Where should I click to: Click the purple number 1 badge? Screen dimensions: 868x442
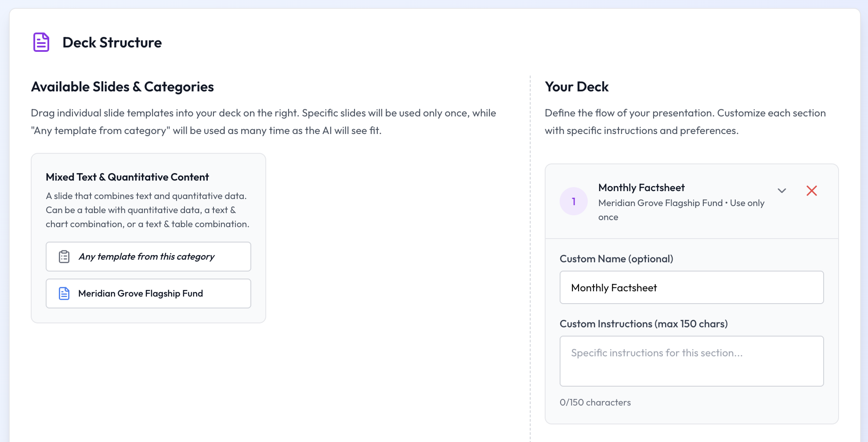pos(573,201)
